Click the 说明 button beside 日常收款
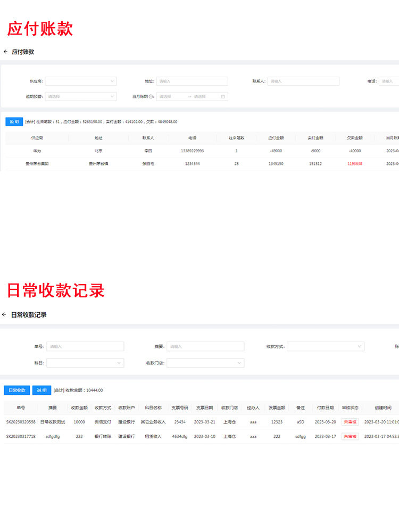399x532 pixels. 41,390
